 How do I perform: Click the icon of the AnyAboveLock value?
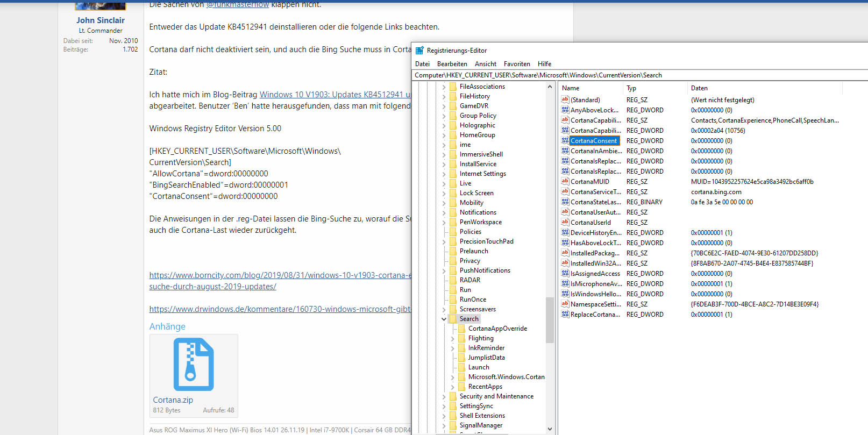tap(565, 110)
